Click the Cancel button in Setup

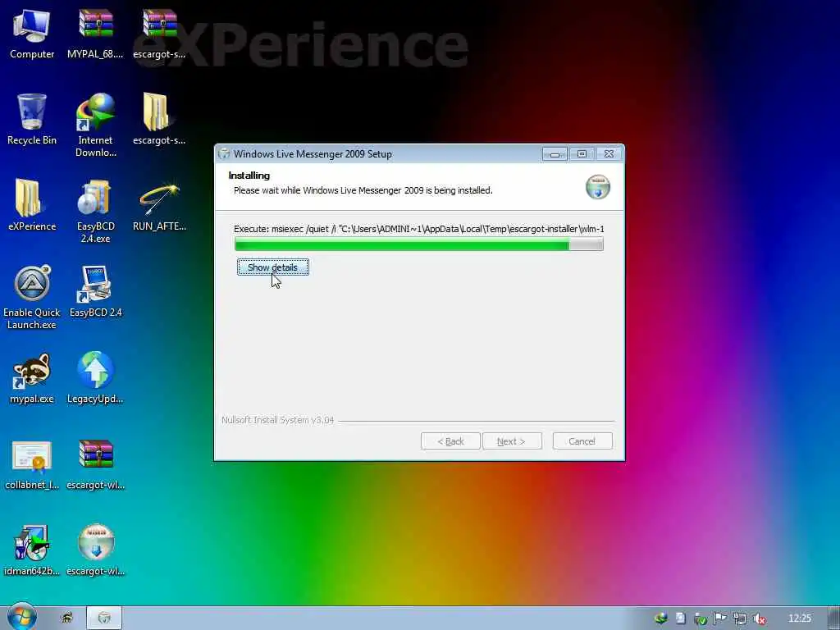tap(582, 441)
